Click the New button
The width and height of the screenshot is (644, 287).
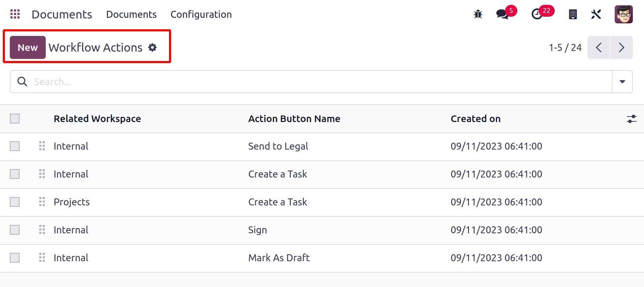28,47
